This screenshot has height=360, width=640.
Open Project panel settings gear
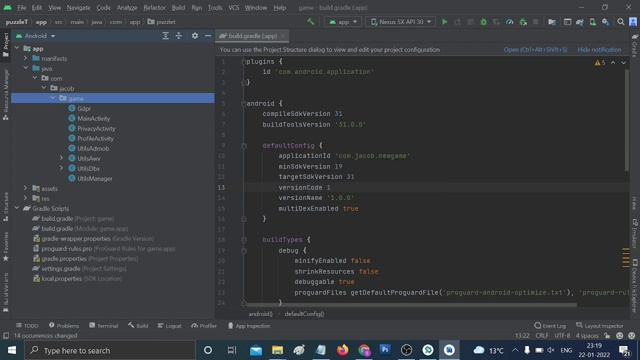[195, 36]
